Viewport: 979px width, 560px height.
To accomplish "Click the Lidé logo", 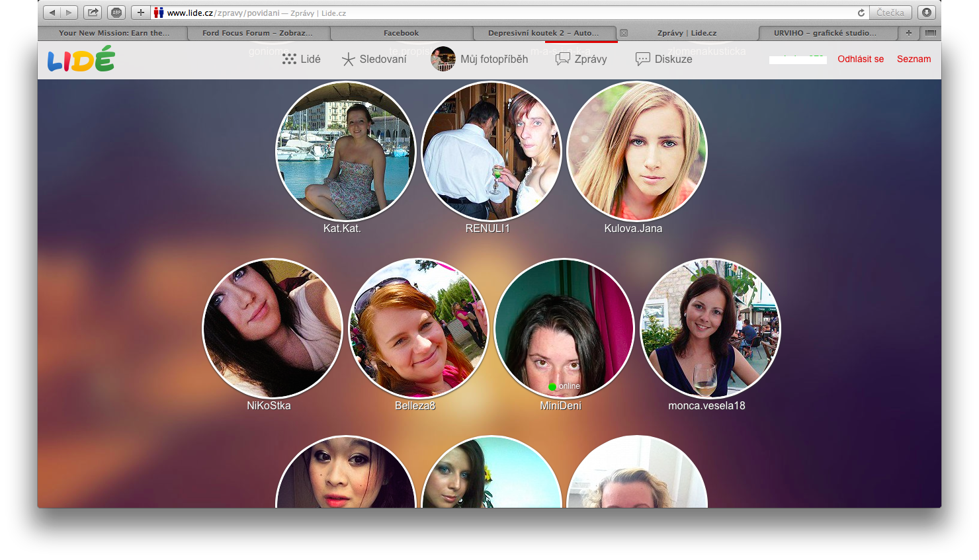I will tap(81, 60).
